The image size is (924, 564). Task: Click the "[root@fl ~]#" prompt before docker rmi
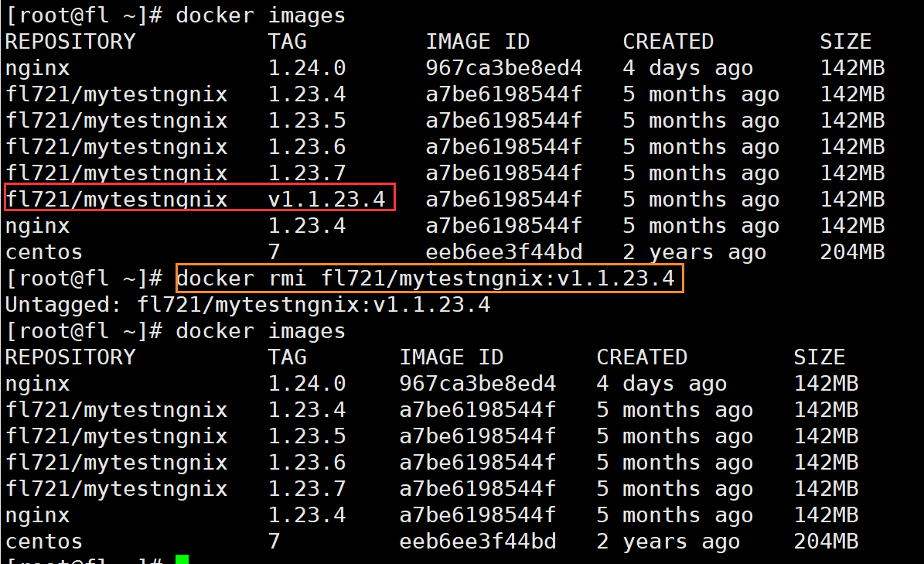pos(84,279)
